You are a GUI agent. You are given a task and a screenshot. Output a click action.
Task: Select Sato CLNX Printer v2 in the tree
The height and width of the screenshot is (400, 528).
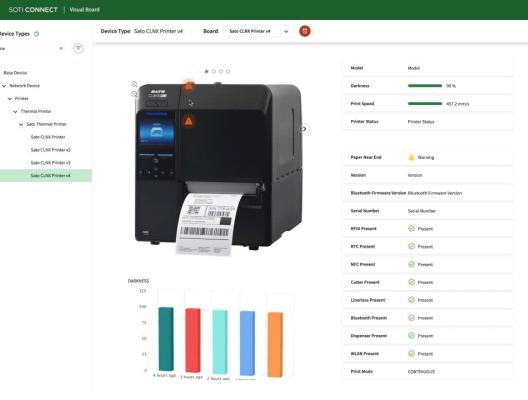(51, 150)
